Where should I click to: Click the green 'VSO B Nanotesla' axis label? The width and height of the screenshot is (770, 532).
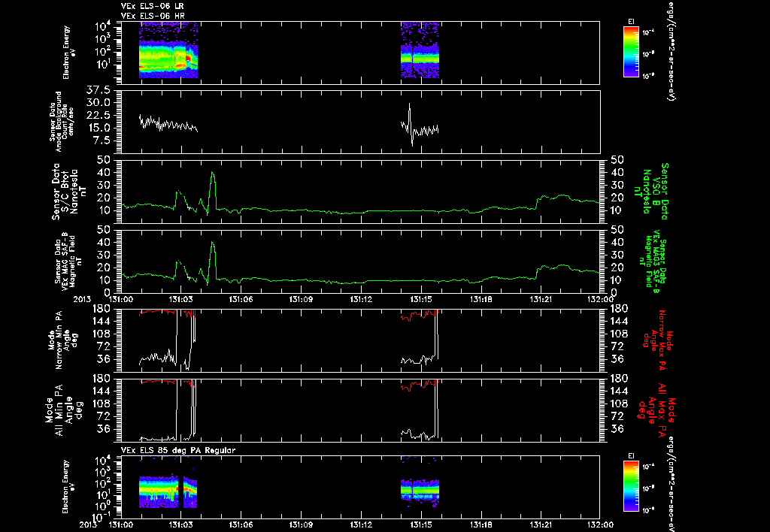tap(656, 192)
